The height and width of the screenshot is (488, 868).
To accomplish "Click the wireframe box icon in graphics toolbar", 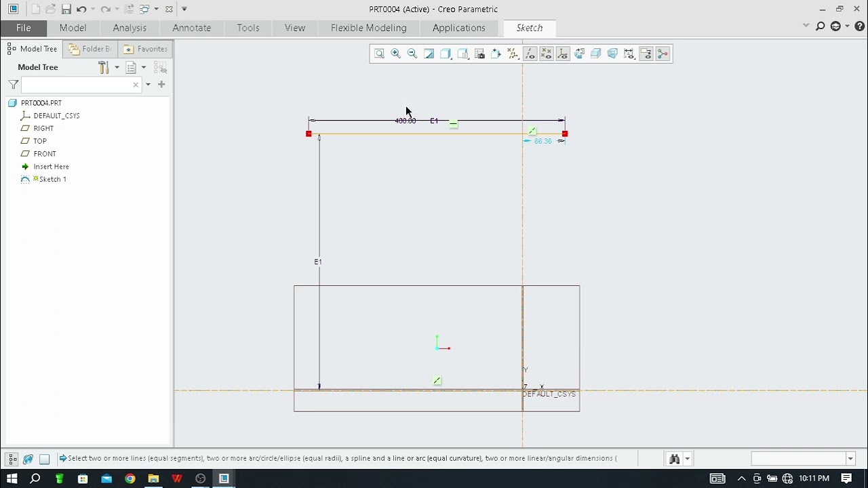I will pyautogui.click(x=612, y=54).
